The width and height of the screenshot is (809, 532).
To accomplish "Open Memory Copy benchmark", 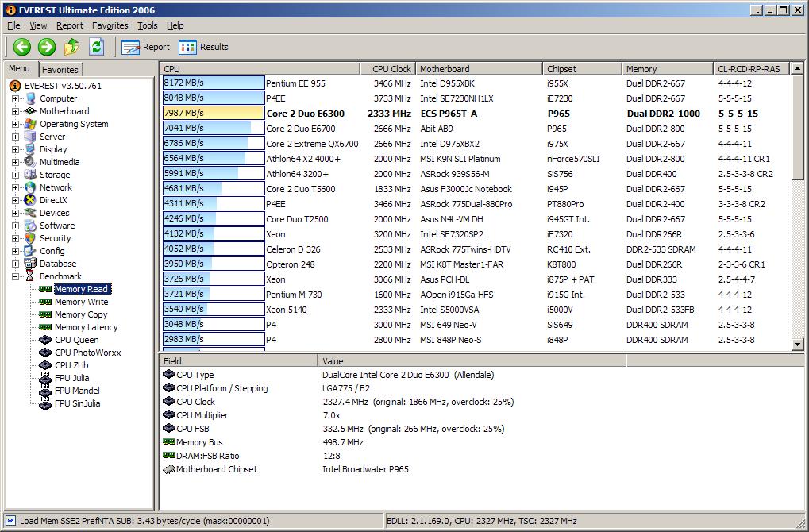I will [x=81, y=314].
